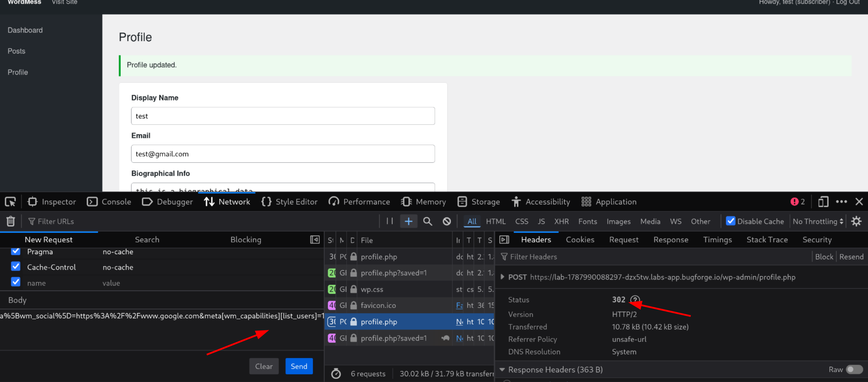Open the Debugger panel

167,202
